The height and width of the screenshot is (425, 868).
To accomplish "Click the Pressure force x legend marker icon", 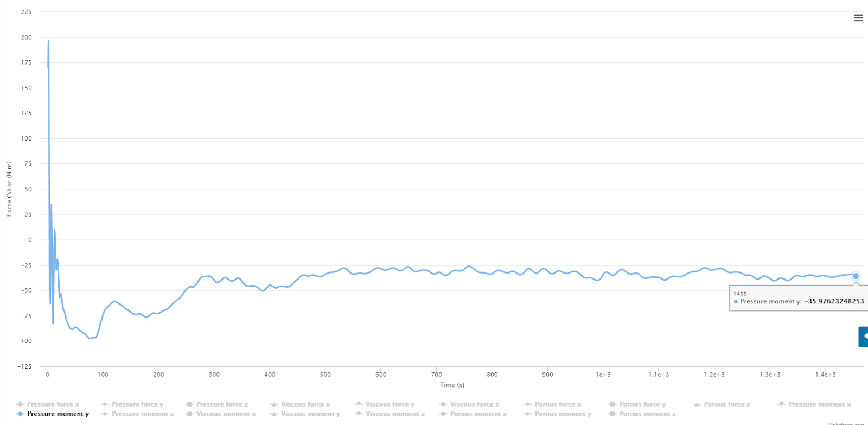I will tap(20, 404).
